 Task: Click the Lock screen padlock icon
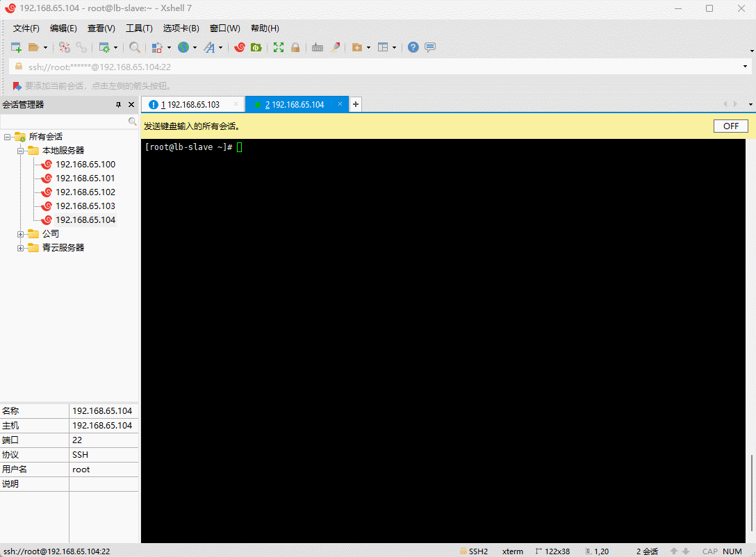(x=295, y=47)
